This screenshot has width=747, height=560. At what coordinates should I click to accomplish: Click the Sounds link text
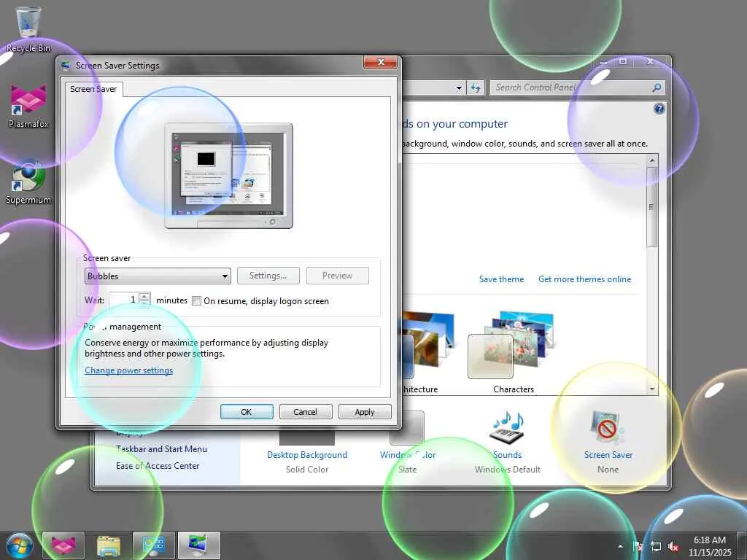click(508, 455)
